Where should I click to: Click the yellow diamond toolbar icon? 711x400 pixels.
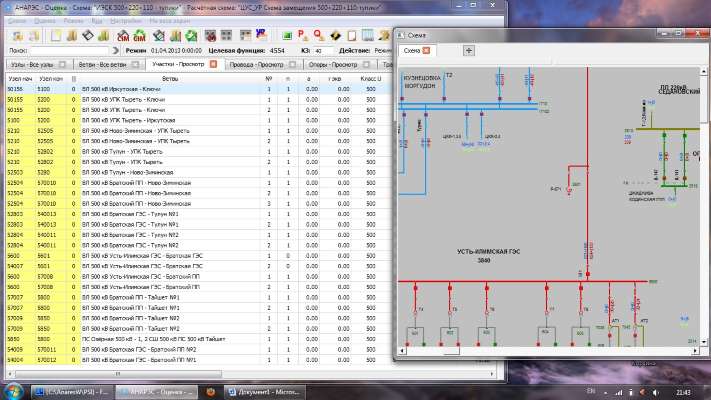coord(336,36)
